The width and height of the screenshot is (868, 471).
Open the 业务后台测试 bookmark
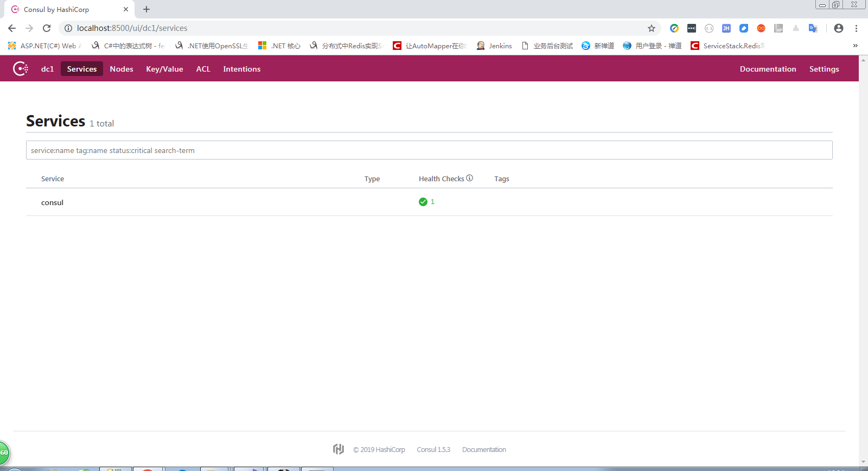[x=547, y=46]
